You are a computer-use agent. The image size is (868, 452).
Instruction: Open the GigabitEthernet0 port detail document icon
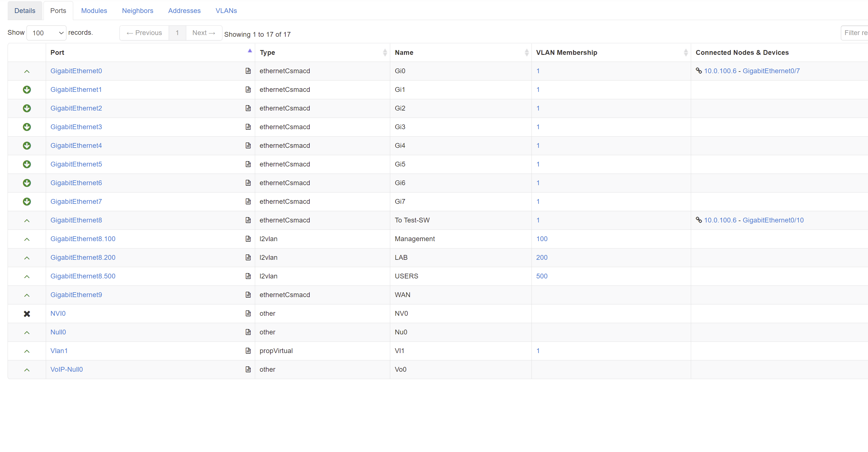click(x=248, y=71)
